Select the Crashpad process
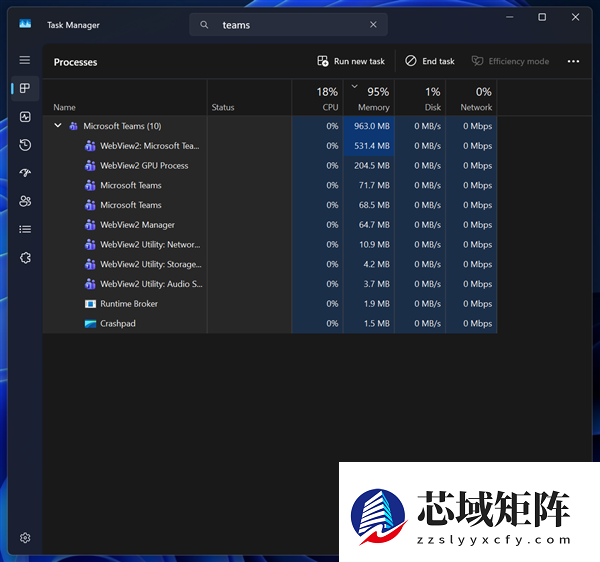This screenshot has height=562, width=600. [x=270, y=324]
